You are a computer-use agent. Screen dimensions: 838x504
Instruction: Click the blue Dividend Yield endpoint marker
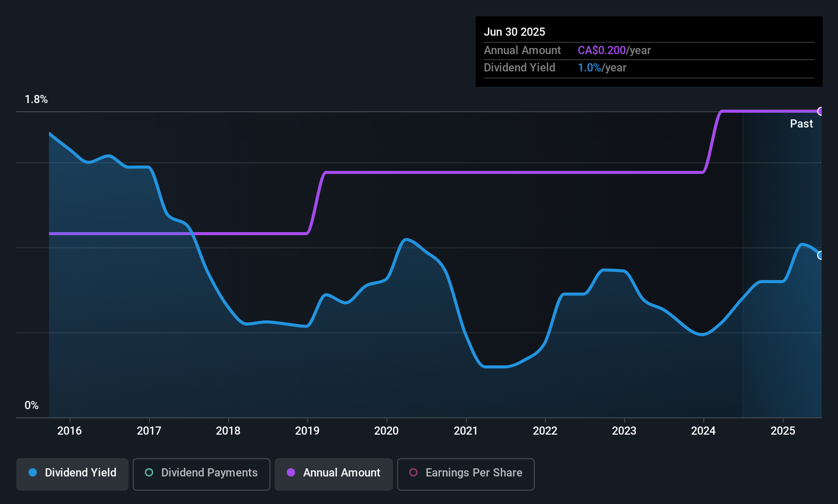point(821,255)
